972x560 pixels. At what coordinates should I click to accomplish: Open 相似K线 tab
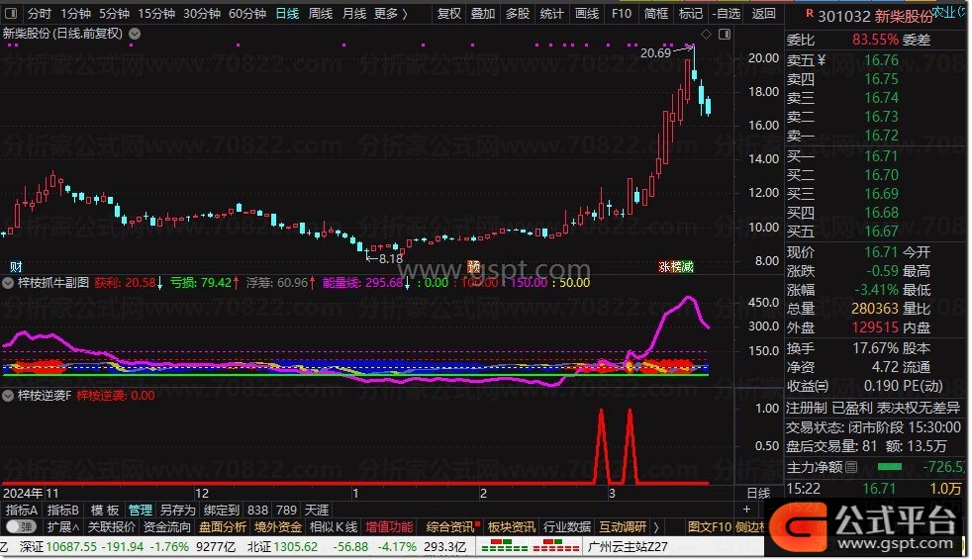334,527
